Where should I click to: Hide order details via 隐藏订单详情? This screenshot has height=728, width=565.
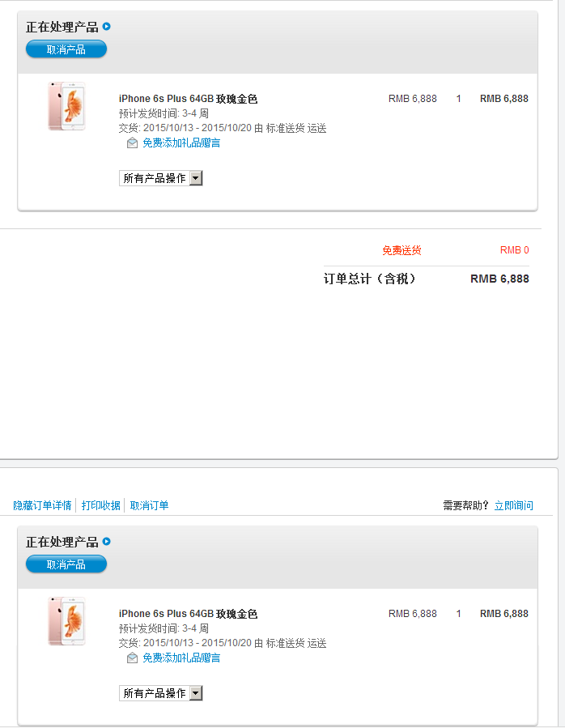coord(42,505)
